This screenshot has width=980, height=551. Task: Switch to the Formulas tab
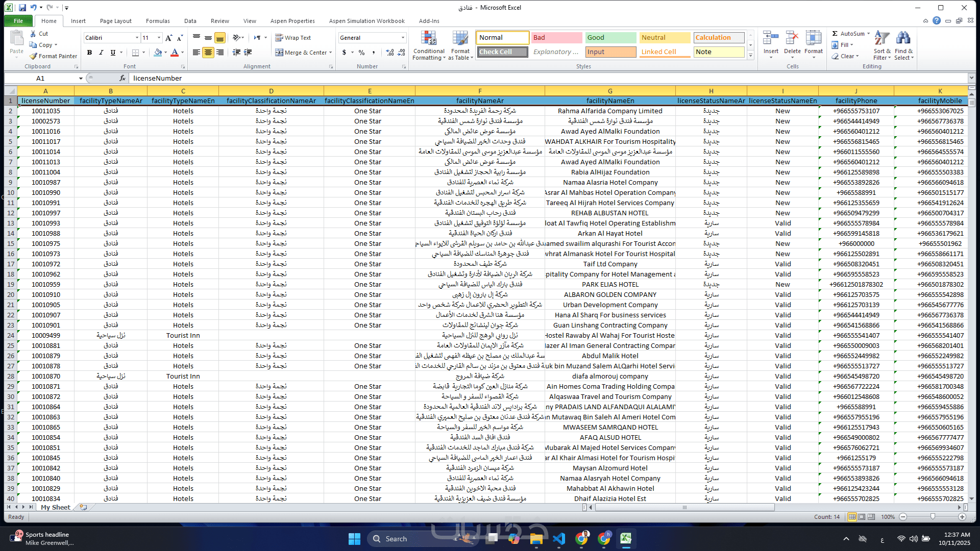point(158,21)
